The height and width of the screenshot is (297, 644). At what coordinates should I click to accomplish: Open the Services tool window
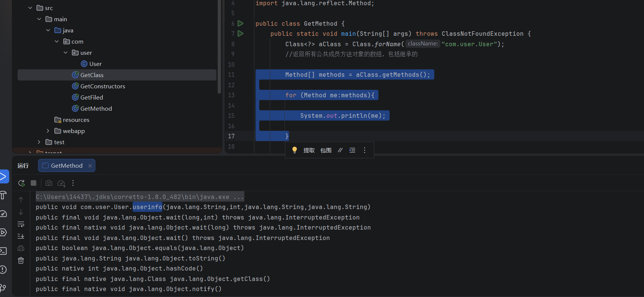3,233
